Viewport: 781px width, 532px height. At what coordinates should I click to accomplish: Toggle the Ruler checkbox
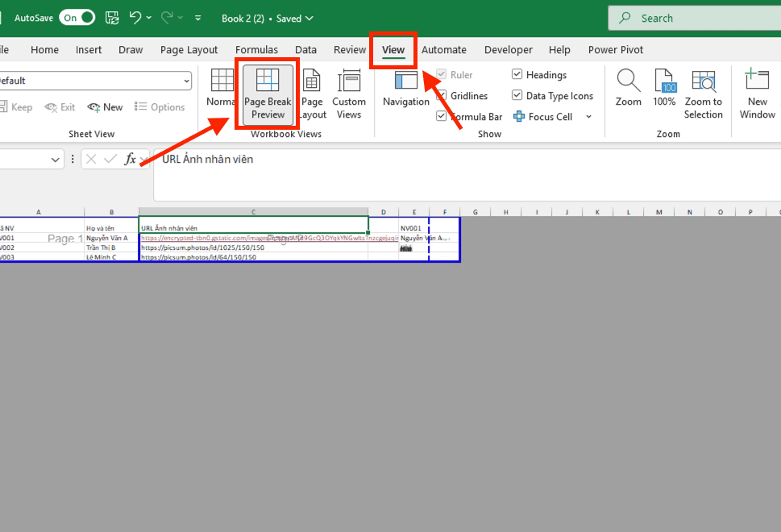point(442,74)
